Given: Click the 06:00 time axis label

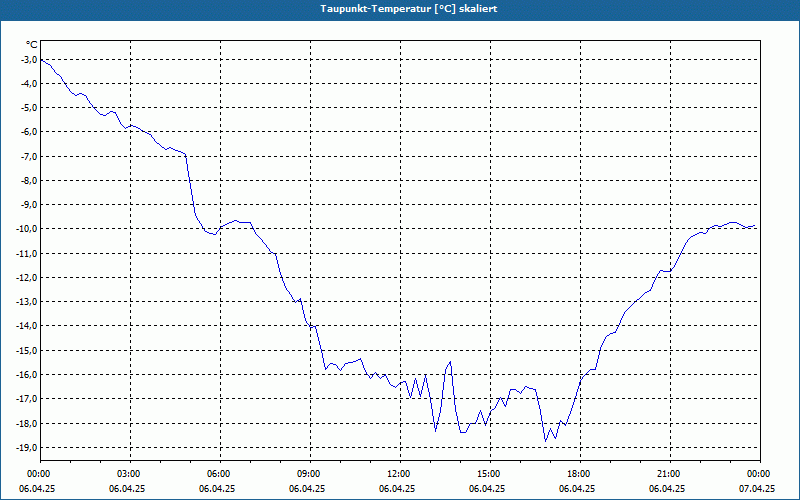Looking at the screenshot, I should 220,474.
